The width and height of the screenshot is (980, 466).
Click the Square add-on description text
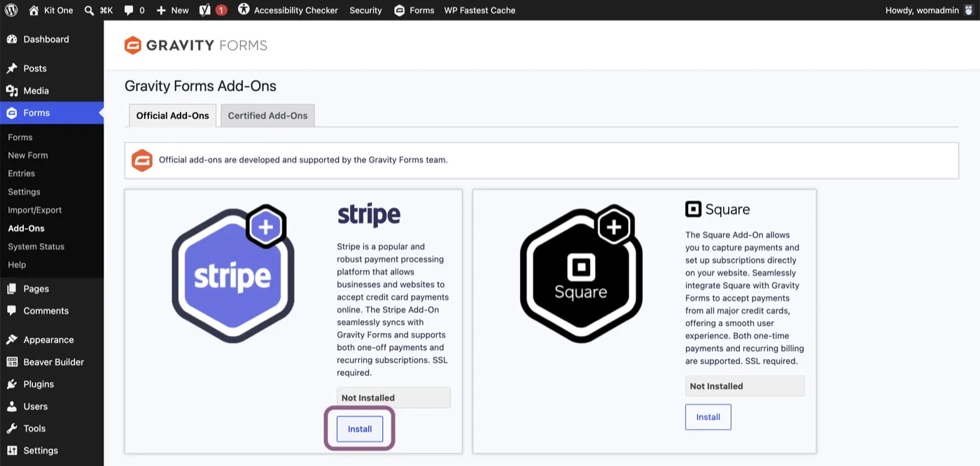744,298
